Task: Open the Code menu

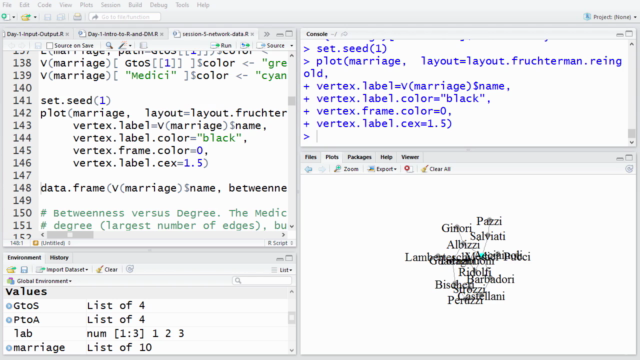Action: point(44,5)
